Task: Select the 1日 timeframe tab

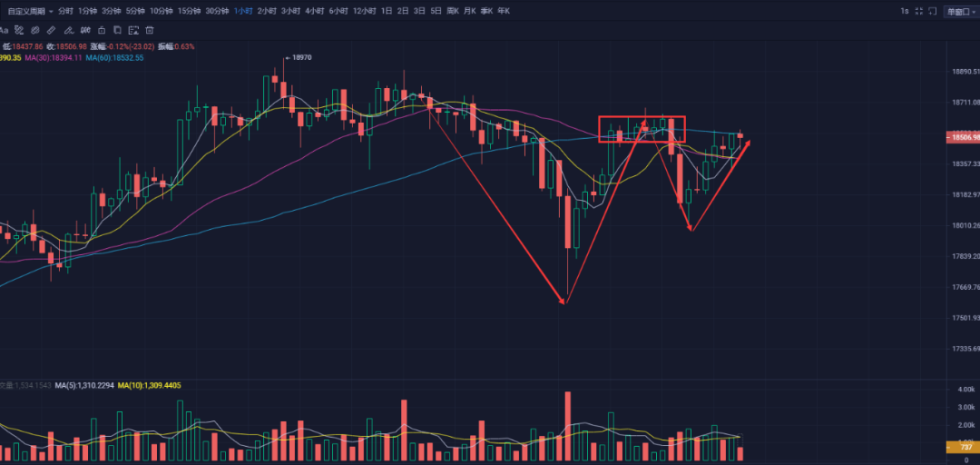Action: pos(386,11)
